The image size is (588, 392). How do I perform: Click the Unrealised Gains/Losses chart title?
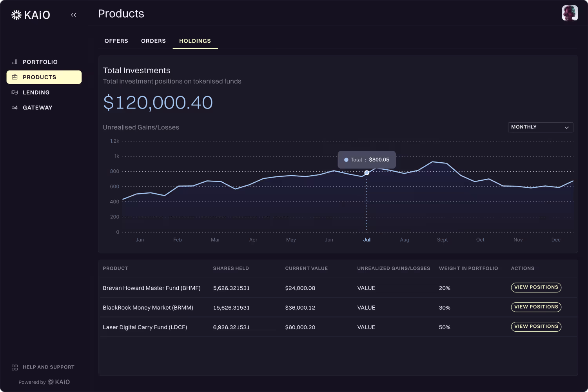[x=141, y=127]
